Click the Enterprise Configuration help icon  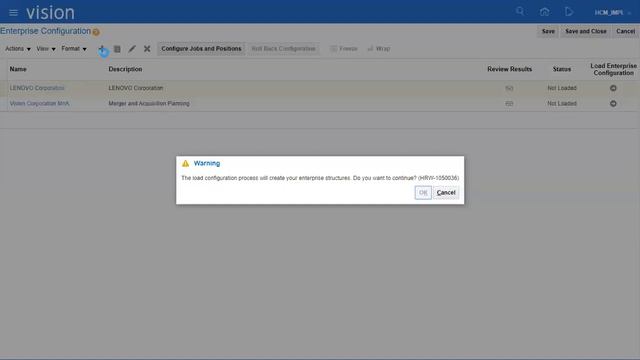point(96,32)
